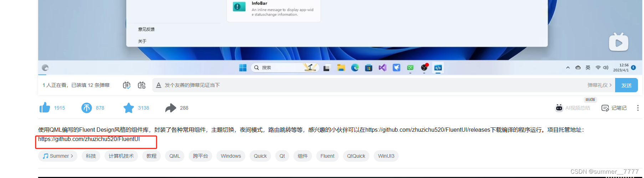The height and width of the screenshot is (178, 644).
Task: Click the 意见反馈 feedback menu item
Action: pos(146,29)
